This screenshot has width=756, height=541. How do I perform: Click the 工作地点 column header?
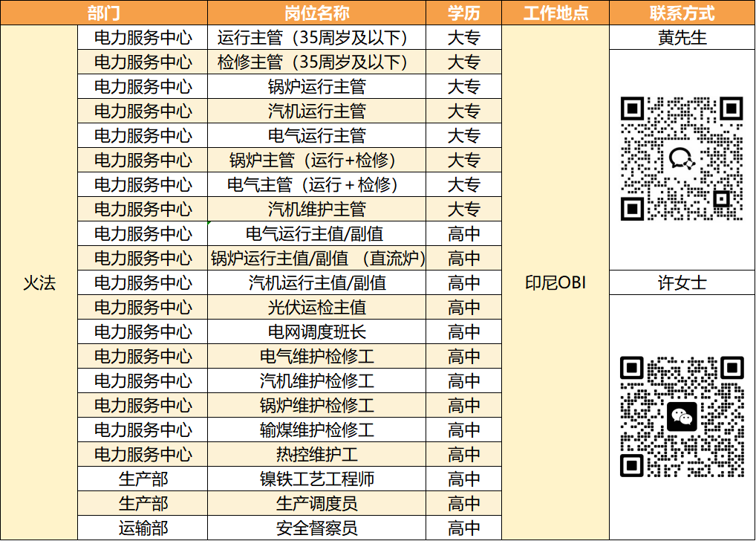pos(555,13)
